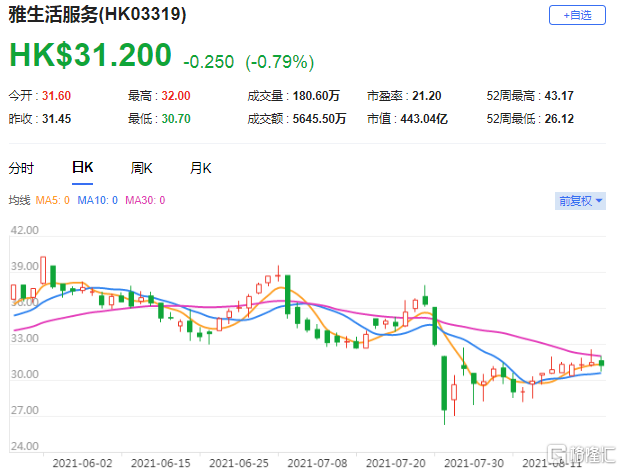Click the 成交量 volume label
Viewport: 622px width, 471px height.
tap(265, 96)
